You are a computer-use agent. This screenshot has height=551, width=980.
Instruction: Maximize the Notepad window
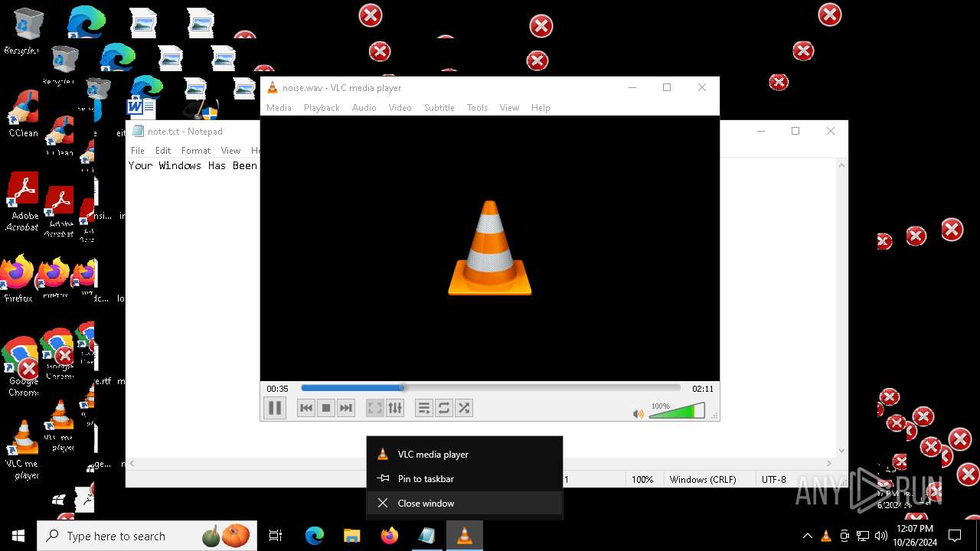click(x=795, y=131)
